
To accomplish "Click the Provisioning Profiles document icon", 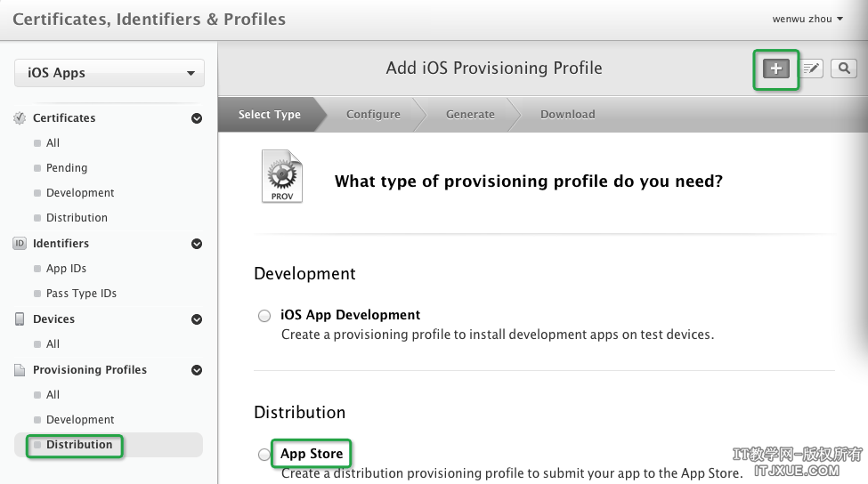I will click(x=20, y=370).
